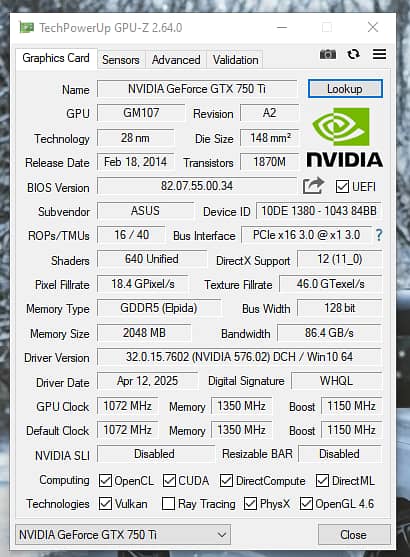410x557 pixels.
Task: Click Texture Fillrate value 46.0 GTexel/s
Action: [x=330, y=284]
